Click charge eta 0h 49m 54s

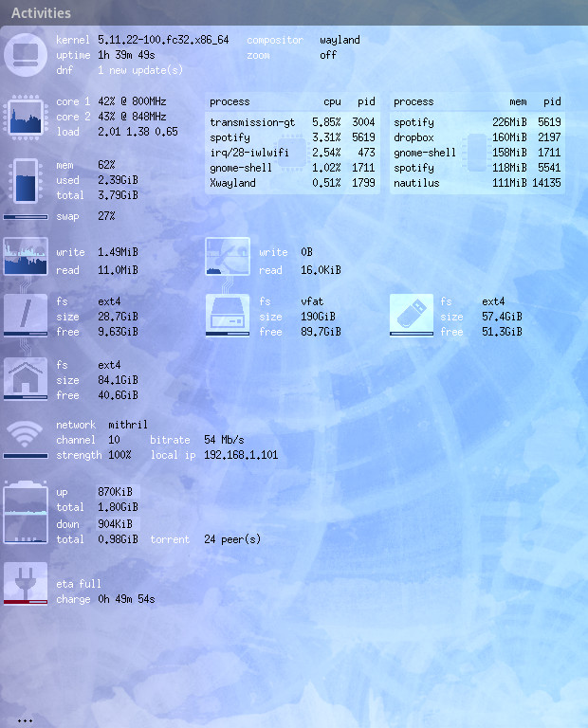tap(126, 599)
